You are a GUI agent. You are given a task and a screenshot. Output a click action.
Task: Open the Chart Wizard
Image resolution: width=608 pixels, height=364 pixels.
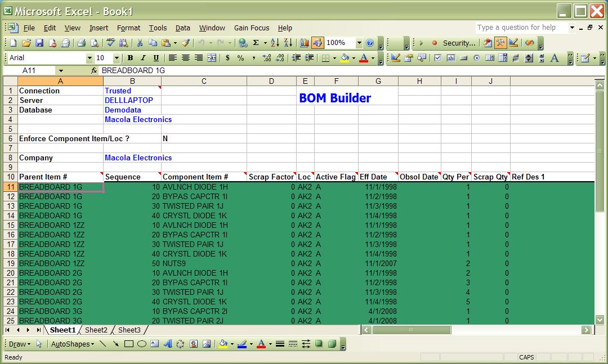(305, 43)
